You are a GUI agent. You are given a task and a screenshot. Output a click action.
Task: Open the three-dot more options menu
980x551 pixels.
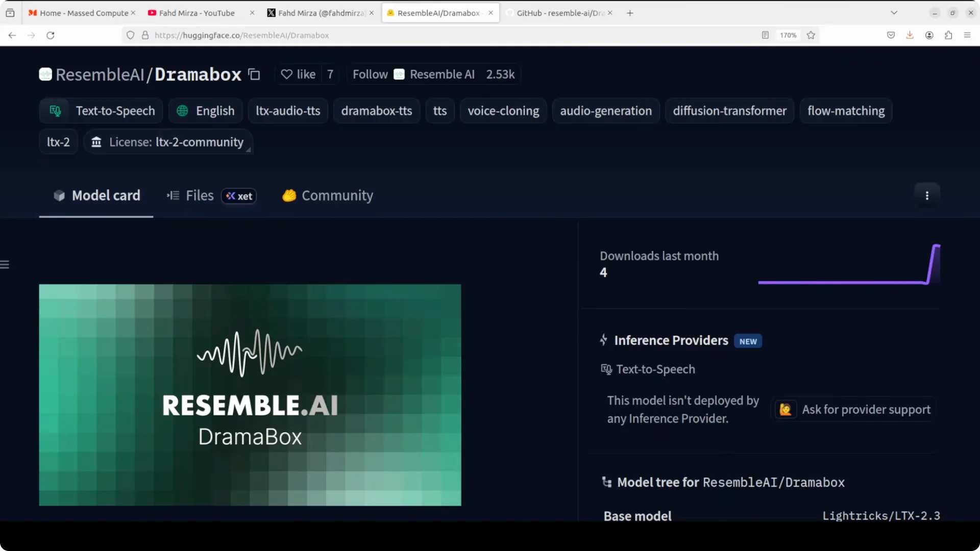point(927,195)
